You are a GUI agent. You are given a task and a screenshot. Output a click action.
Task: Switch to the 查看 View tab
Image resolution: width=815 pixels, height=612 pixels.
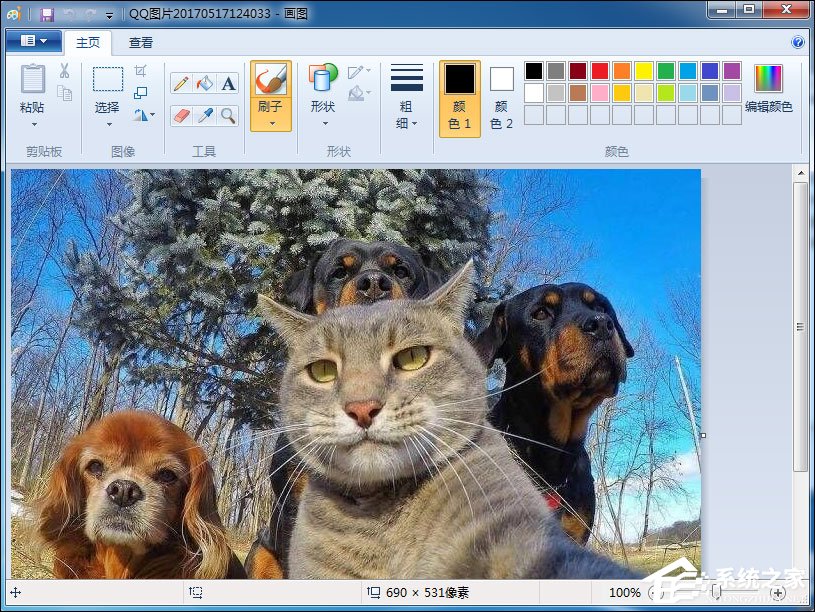click(x=141, y=43)
